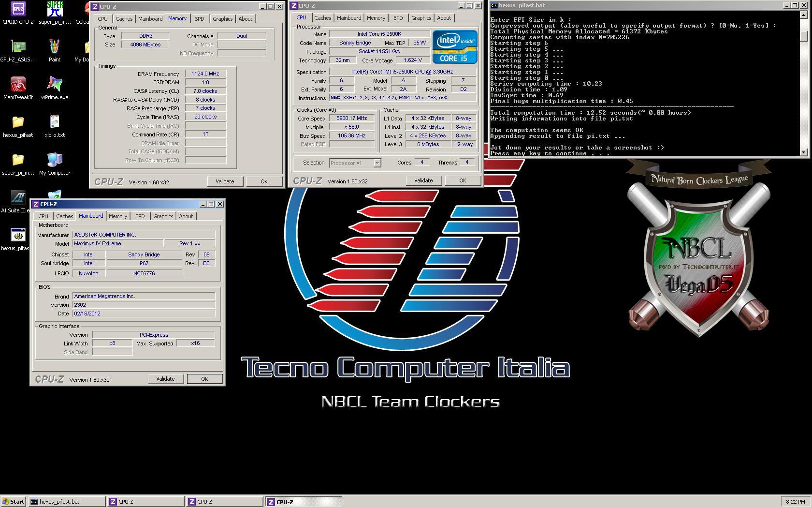The width and height of the screenshot is (812, 508).
Task: Click the Command Rate value 1T
Action: (205, 134)
